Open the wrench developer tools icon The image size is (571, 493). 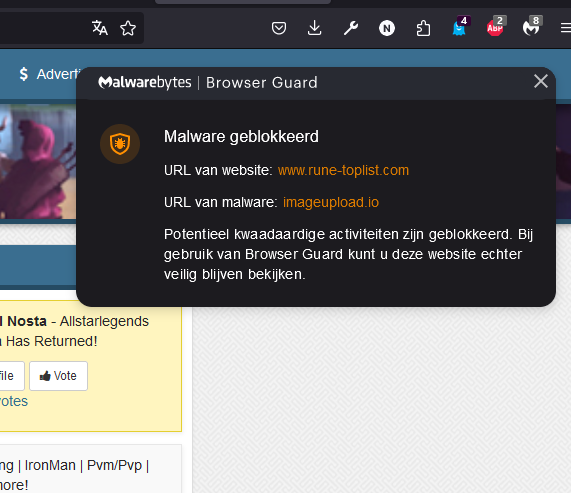pos(351,28)
